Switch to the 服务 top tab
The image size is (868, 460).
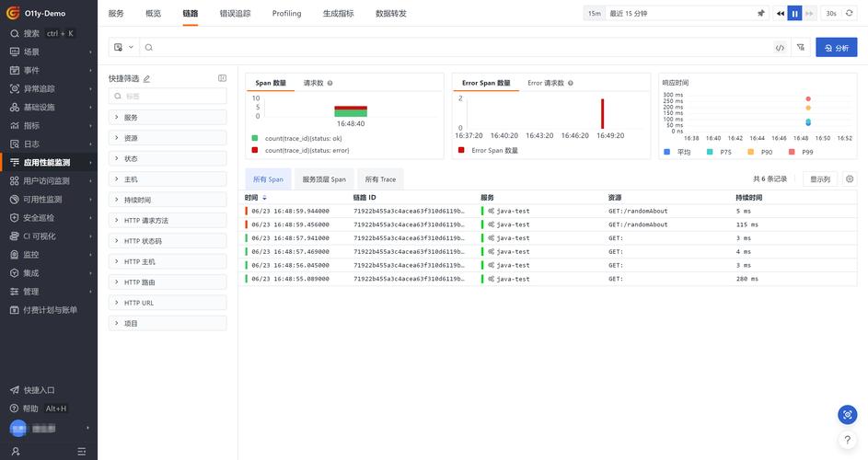(x=116, y=13)
